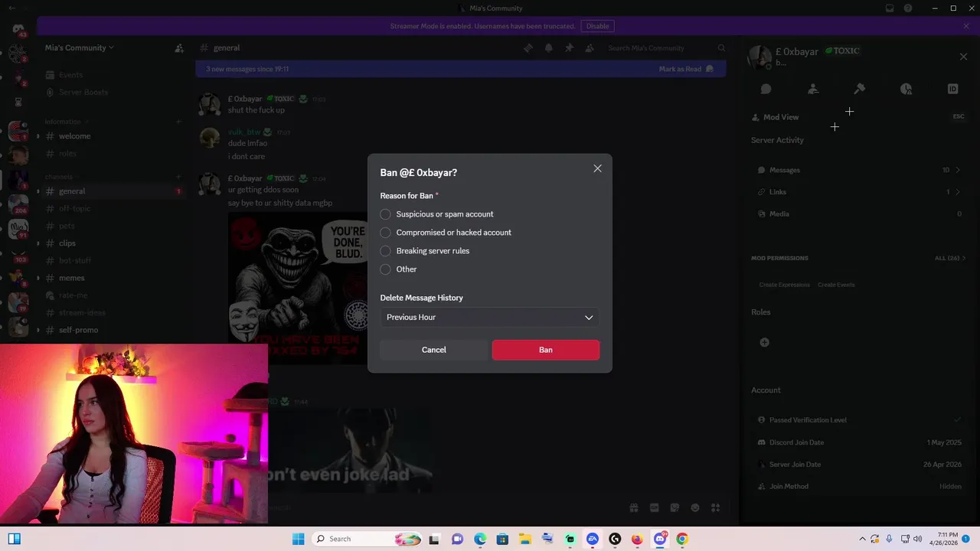Show pinned messages
The image size is (980, 551).
pos(569,48)
